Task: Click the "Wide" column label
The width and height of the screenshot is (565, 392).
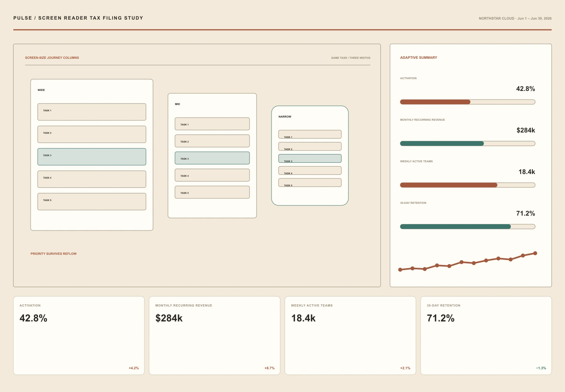Action: pyautogui.click(x=41, y=90)
